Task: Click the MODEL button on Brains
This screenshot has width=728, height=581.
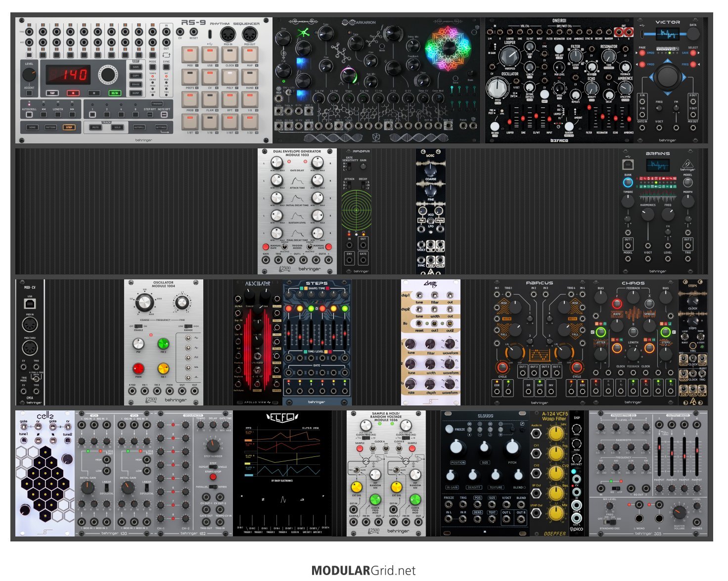Action: point(687,182)
